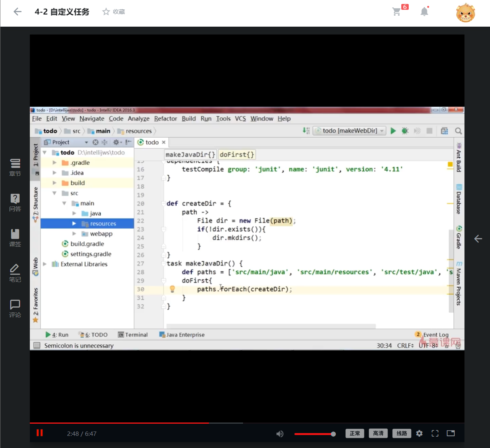Open the Terminal tool window
This screenshot has height=448, width=490.
[133, 335]
